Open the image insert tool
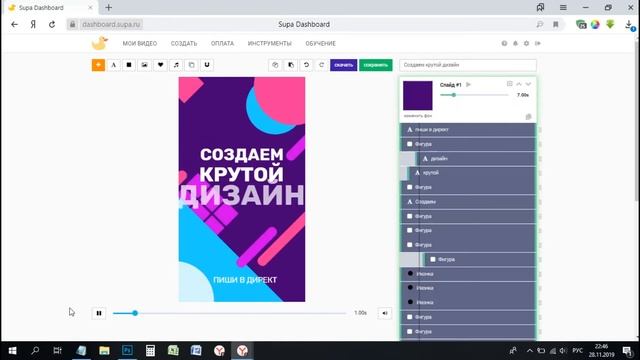The width and height of the screenshot is (640, 360). [144, 65]
